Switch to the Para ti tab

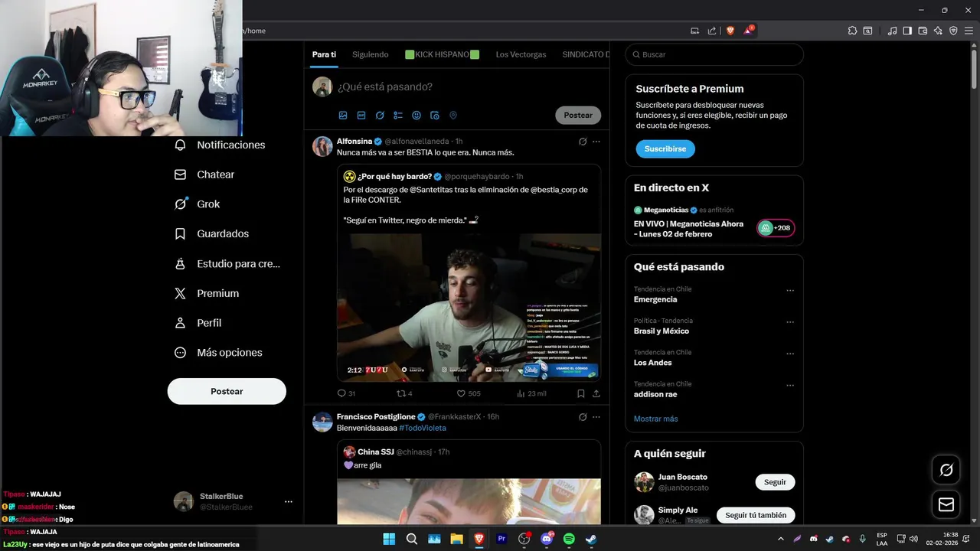pos(324,54)
